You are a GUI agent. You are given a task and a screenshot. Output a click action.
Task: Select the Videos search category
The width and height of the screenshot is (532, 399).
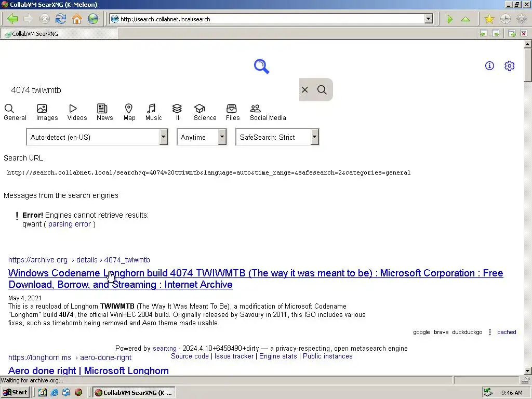click(77, 113)
